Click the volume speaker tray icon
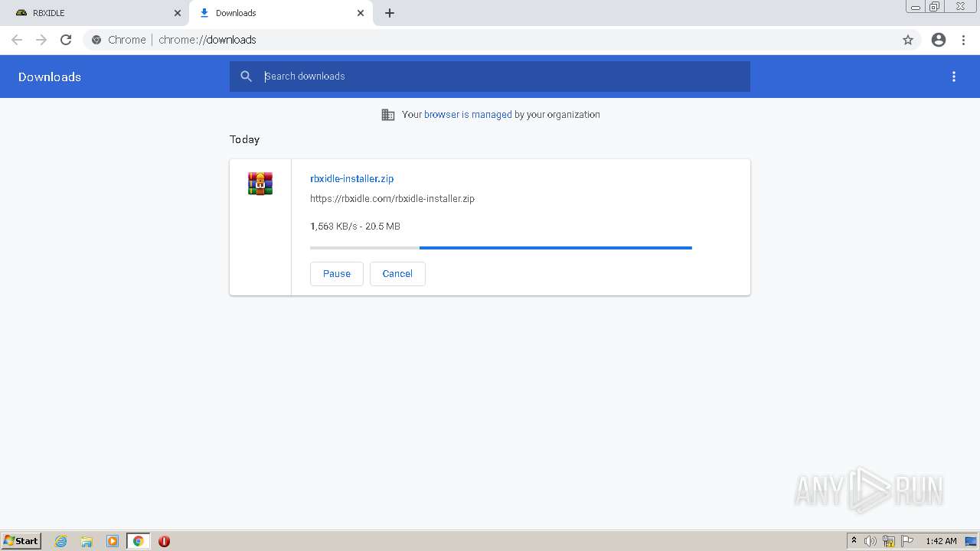This screenshot has width=980, height=551. (871, 541)
